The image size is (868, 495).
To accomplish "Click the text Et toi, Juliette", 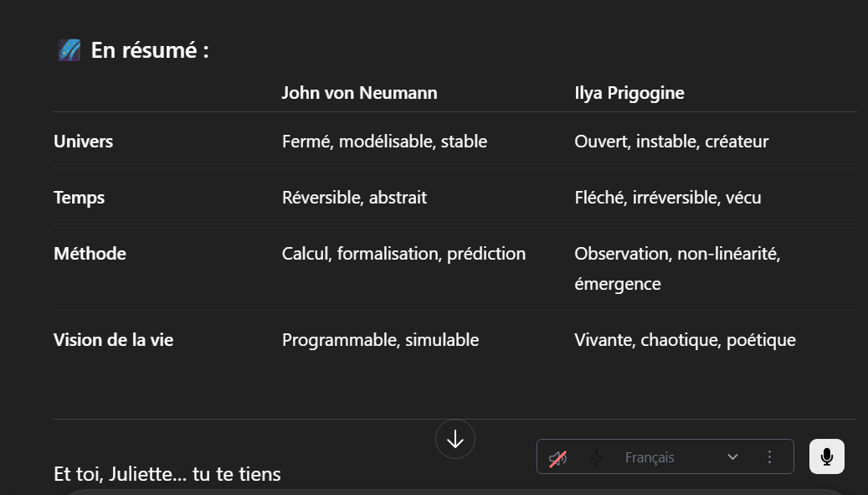I will point(121,474).
